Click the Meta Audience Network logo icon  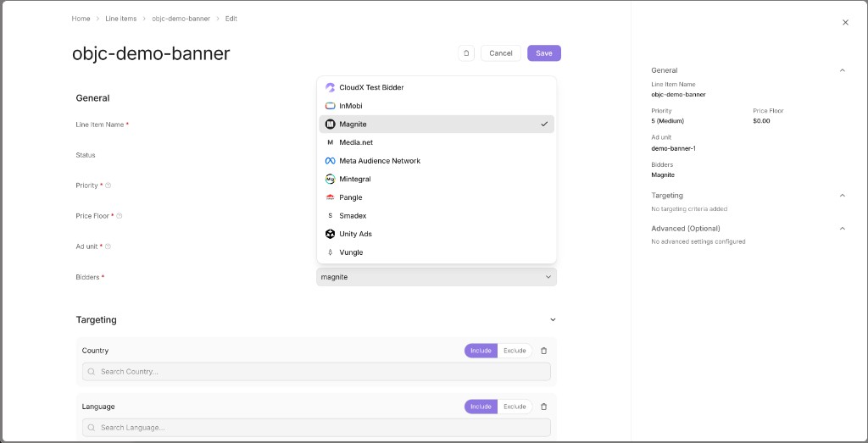[330, 161]
